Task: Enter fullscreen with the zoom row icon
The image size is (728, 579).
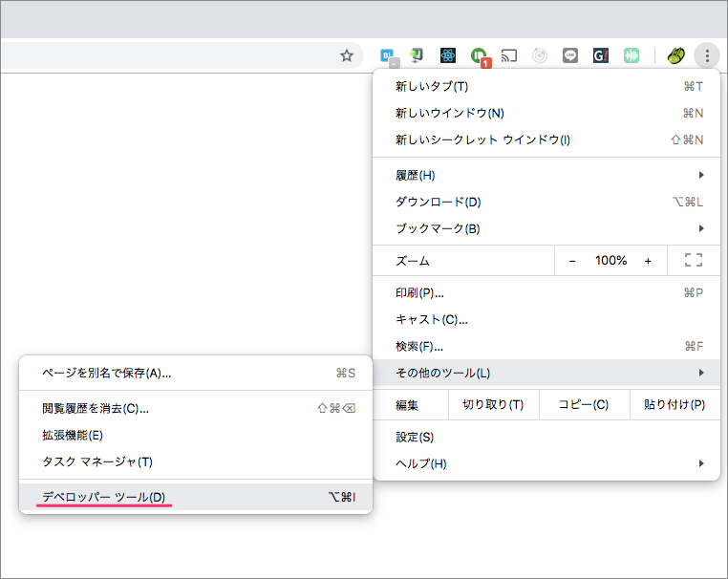Action: tap(694, 260)
